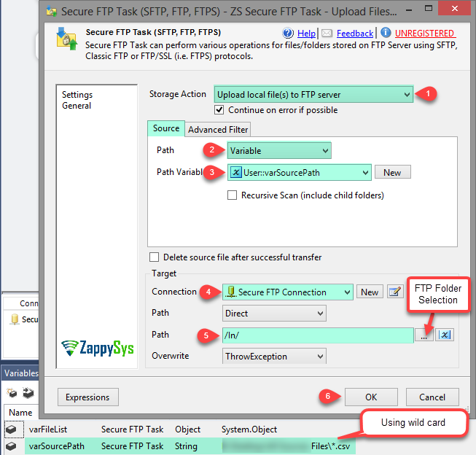Click the Expressions button
Image resolution: width=476 pixels, height=455 pixels.
[88, 397]
